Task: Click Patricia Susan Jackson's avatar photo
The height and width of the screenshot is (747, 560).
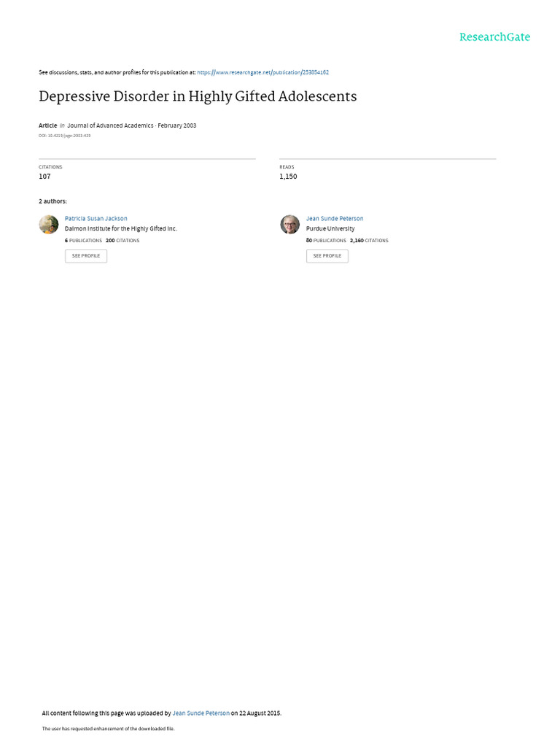Action: (49, 225)
